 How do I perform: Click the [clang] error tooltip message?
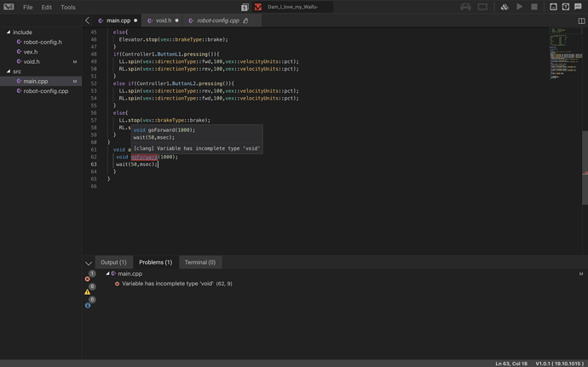point(197,148)
